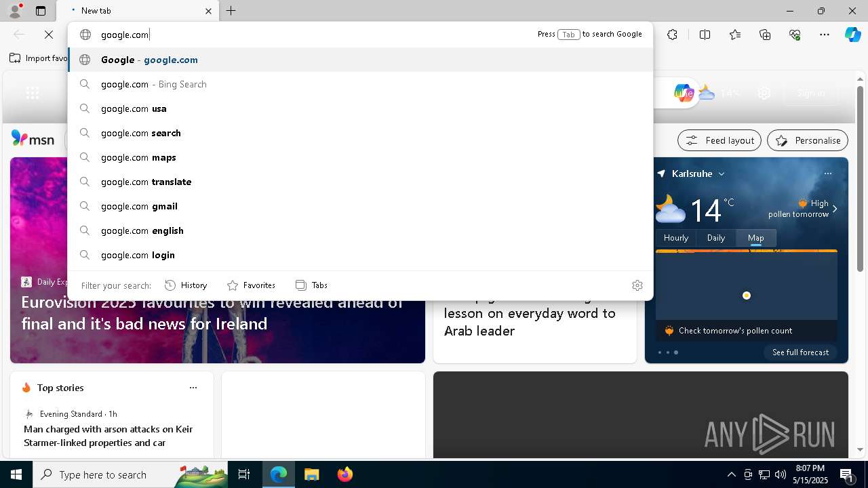
Task: Open weather card more options ellipsis
Action: point(828,174)
